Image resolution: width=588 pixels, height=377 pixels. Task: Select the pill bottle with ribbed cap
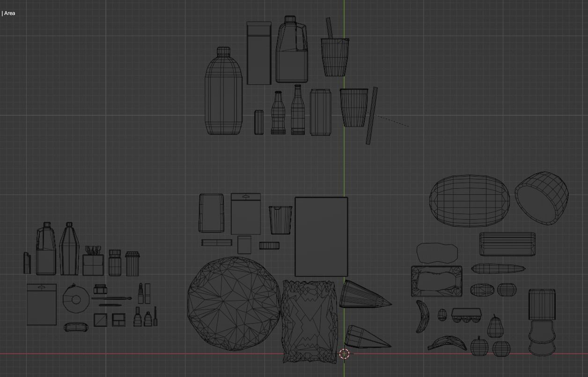[115, 263]
